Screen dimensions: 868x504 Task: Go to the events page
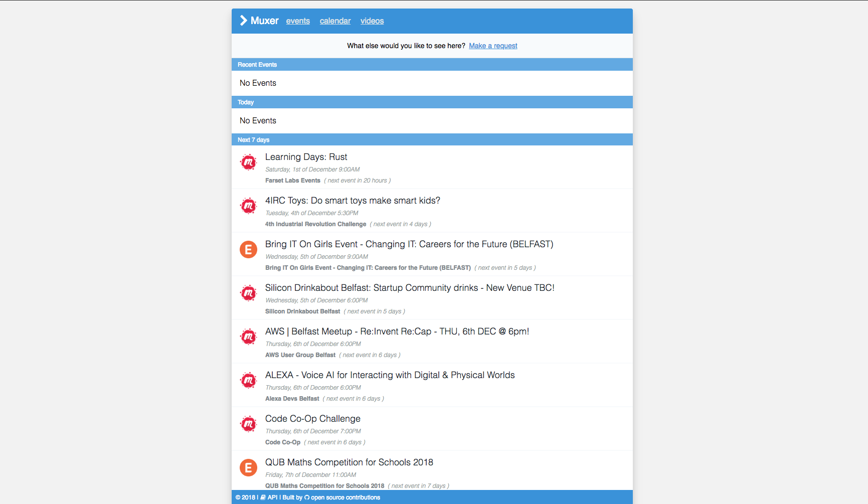pos(298,21)
